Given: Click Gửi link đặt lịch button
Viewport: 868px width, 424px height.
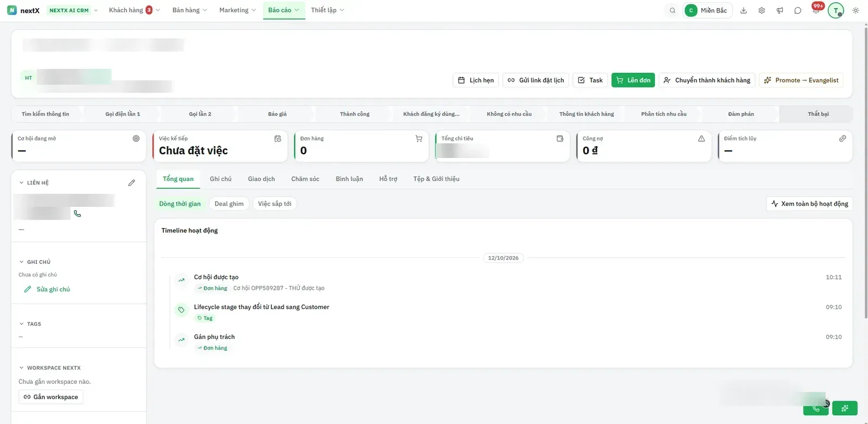Looking at the screenshot, I should click(536, 80).
